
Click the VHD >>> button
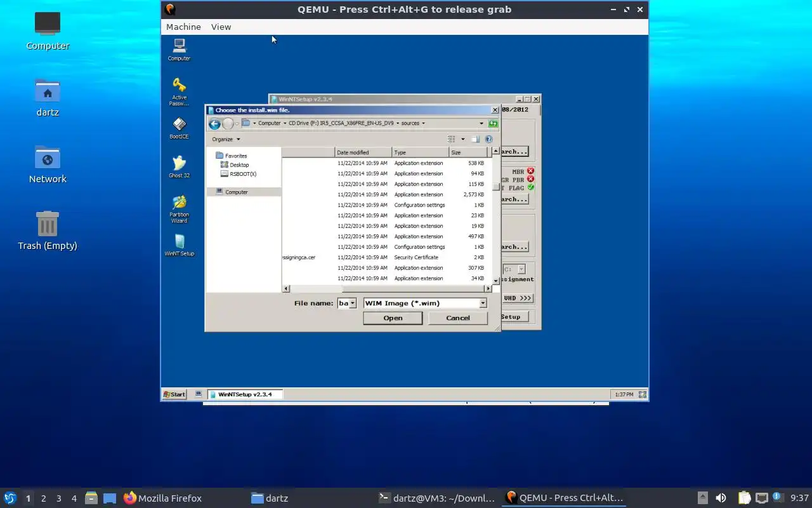pyautogui.click(x=518, y=298)
